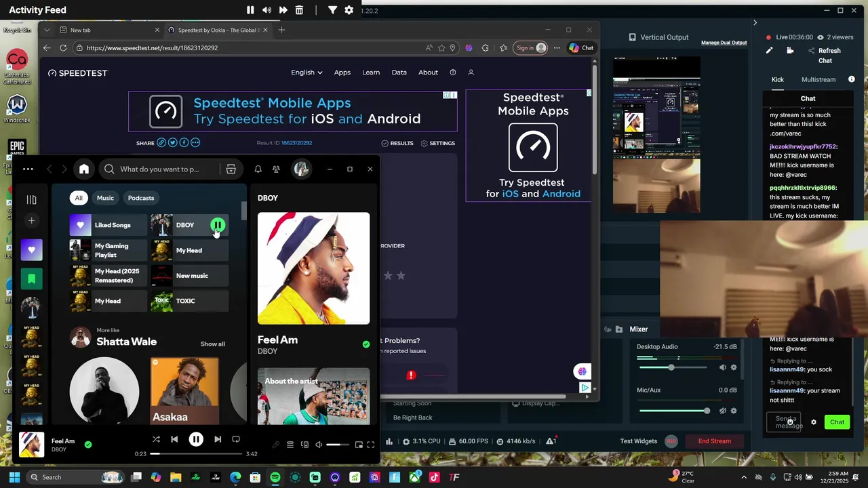Viewport: 868px width, 488px height.
Task: Open the TOXIC tile
Action: click(189, 301)
